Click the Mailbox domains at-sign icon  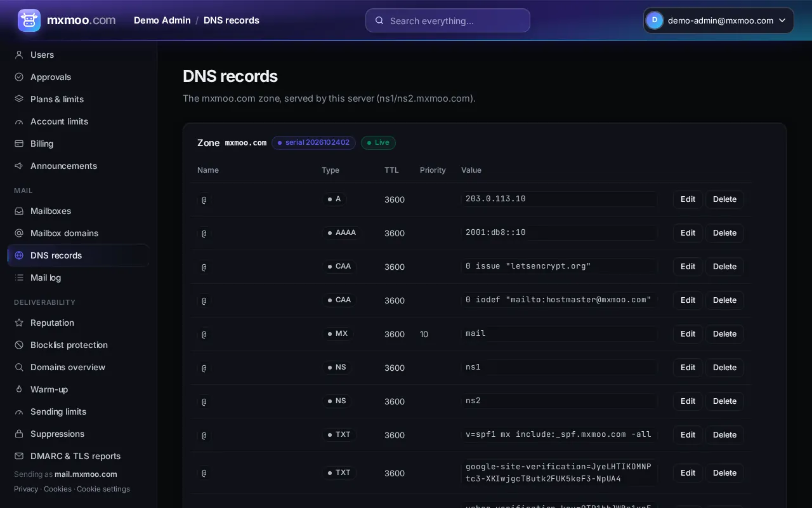click(x=19, y=233)
